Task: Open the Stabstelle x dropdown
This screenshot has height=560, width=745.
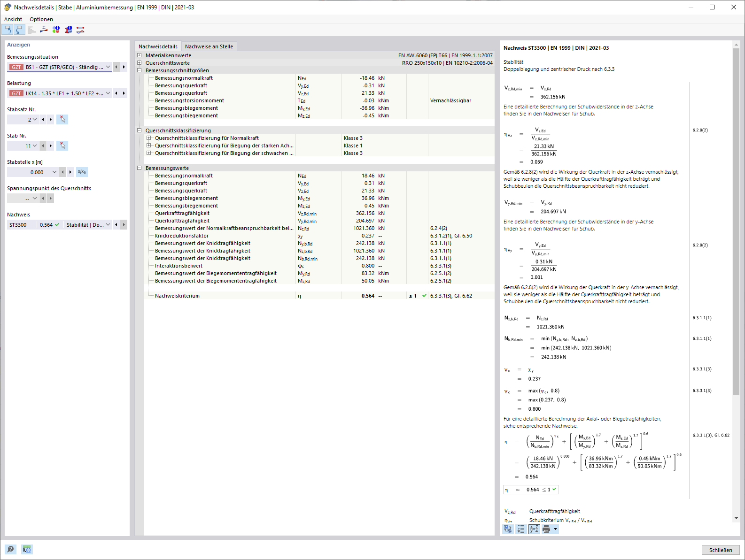Action: (54, 172)
